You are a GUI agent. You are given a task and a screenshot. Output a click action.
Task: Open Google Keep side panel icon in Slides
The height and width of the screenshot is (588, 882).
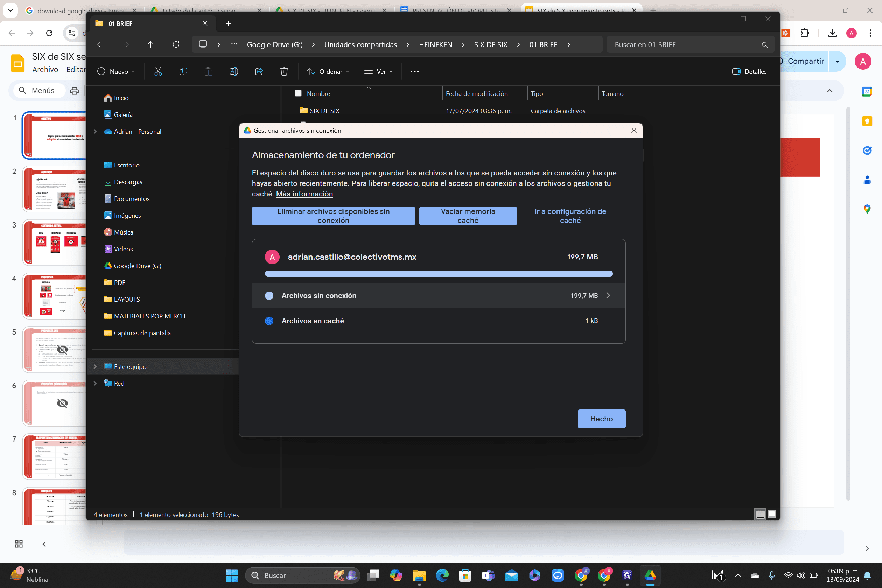pos(867,121)
